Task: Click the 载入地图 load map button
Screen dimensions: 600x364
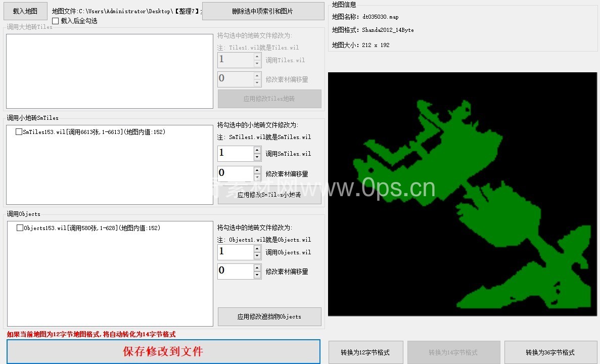Action: (25, 11)
